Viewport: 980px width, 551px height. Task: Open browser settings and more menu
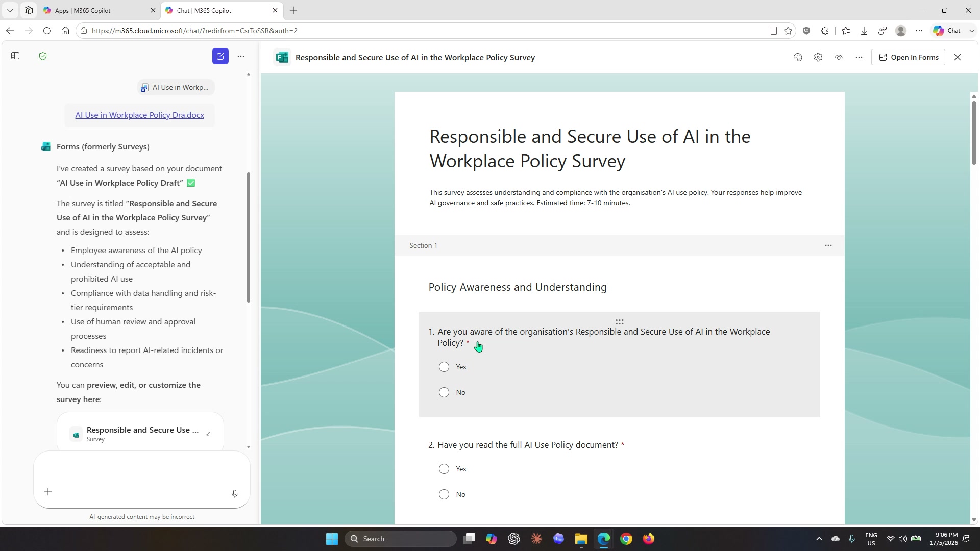tap(919, 31)
